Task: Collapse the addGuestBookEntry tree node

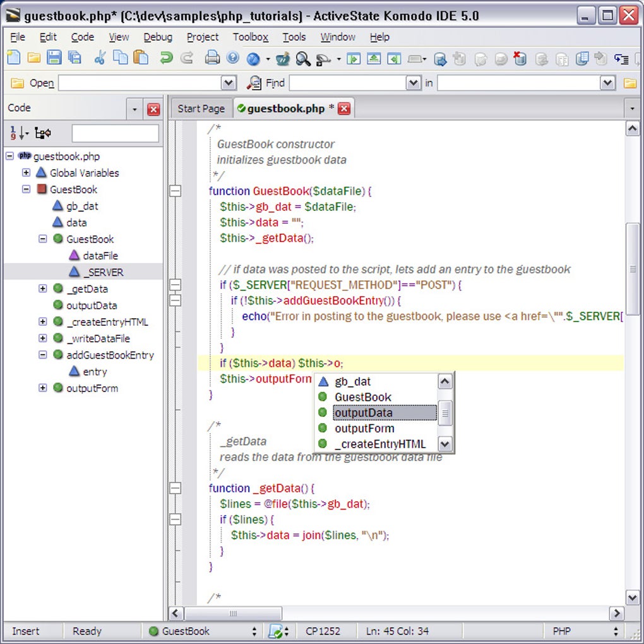Action: tap(42, 355)
